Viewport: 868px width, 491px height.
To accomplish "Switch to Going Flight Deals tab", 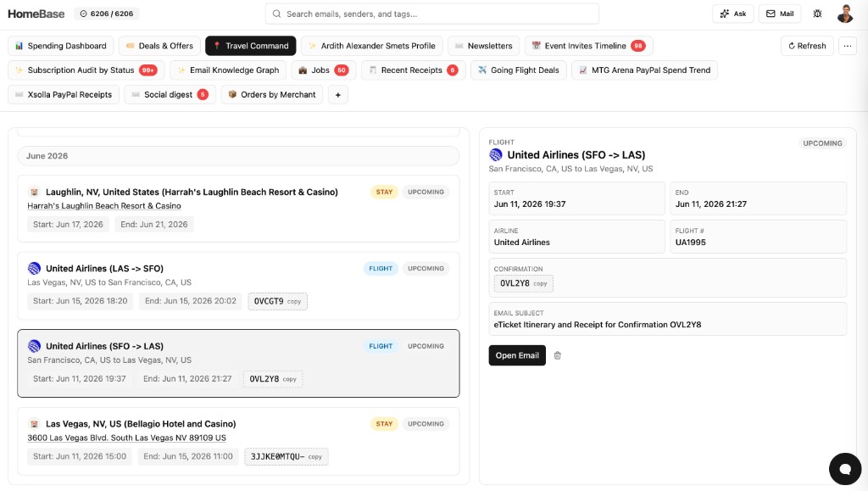I will pyautogui.click(x=519, y=70).
